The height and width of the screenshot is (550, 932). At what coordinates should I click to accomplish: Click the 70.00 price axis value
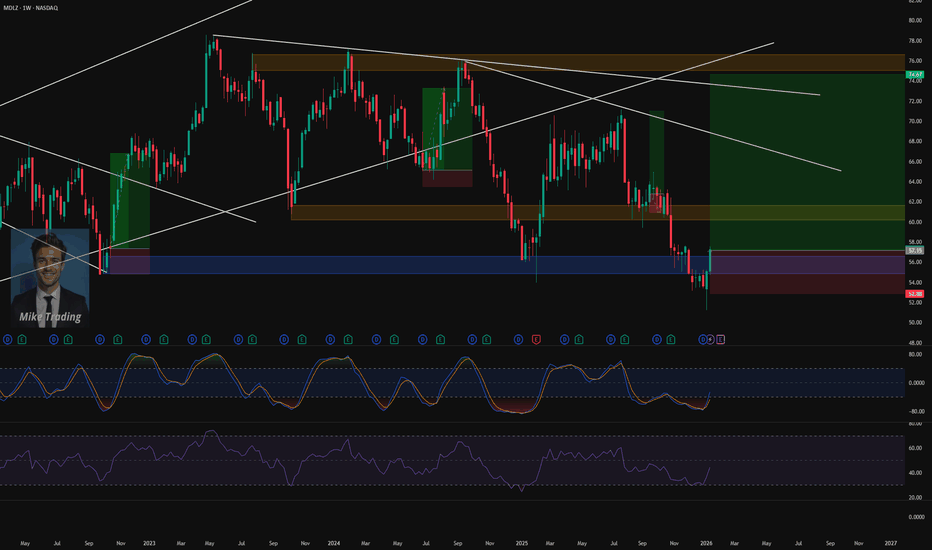coord(915,121)
